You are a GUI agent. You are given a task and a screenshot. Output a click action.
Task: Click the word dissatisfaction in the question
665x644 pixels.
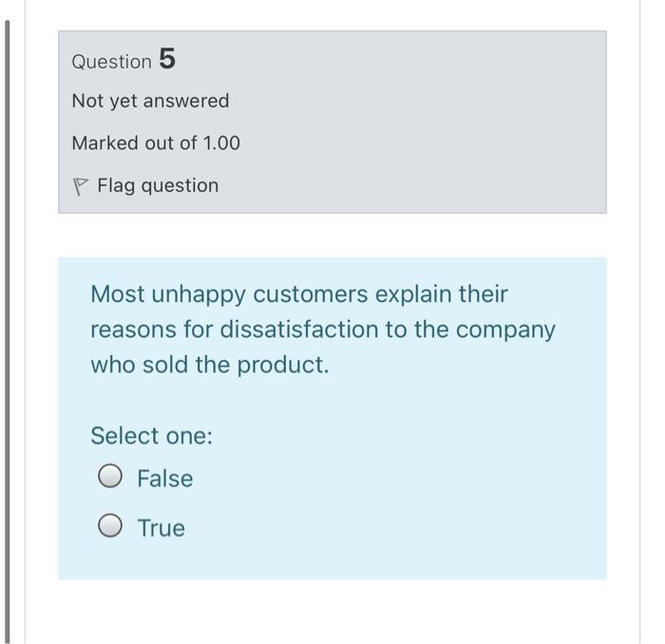tap(299, 330)
